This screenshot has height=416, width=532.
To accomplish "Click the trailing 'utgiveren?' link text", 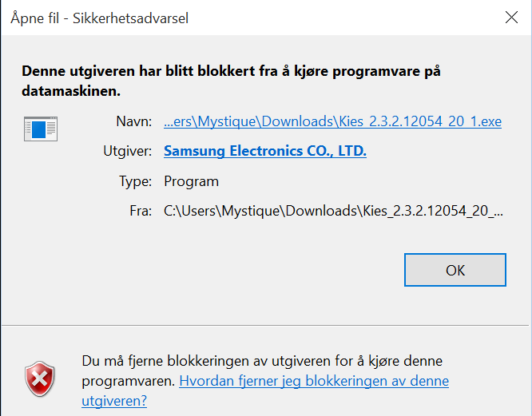I will pyautogui.click(x=114, y=401).
